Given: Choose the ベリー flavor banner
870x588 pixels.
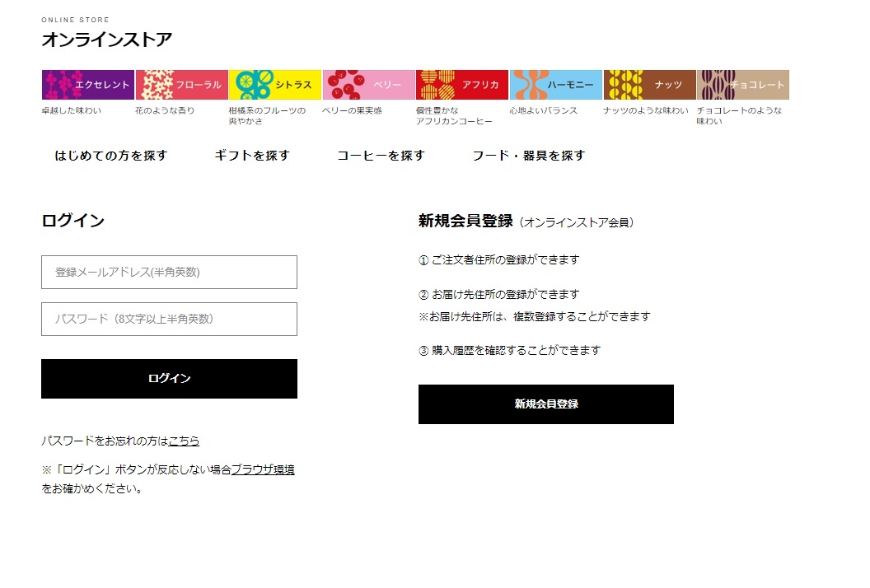Looking at the screenshot, I should (x=368, y=85).
